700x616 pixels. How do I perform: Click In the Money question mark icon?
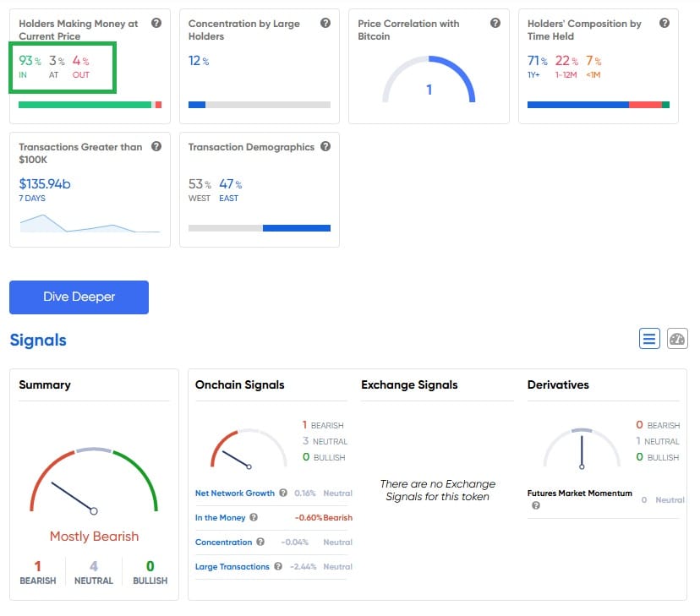[254, 518]
